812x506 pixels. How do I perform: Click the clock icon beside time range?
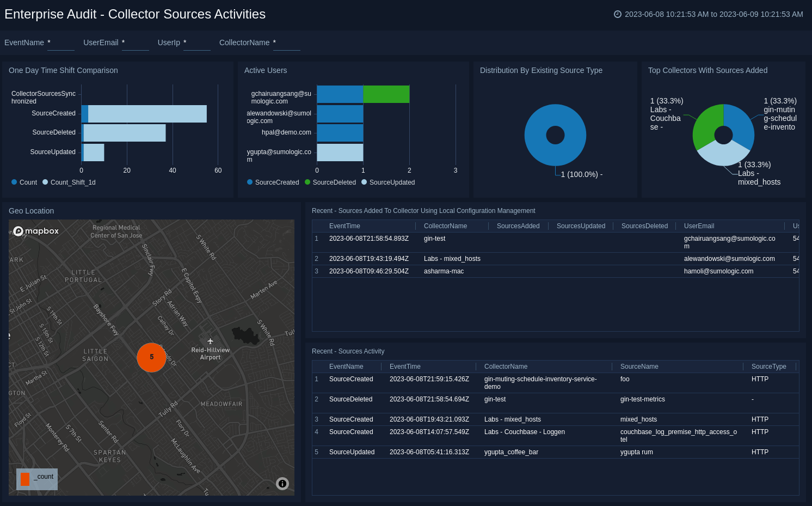pos(618,14)
